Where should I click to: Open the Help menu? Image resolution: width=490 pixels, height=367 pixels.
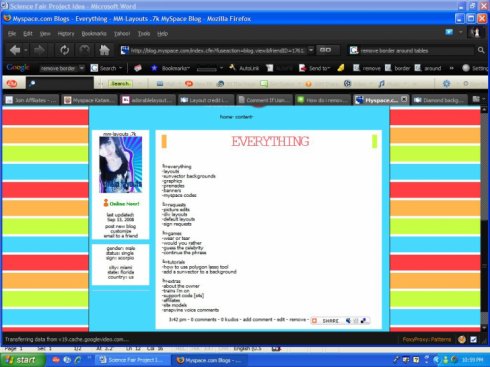tap(162, 33)
